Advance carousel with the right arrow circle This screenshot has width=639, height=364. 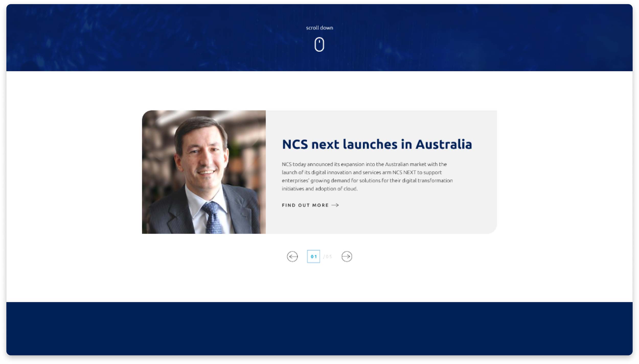[347, 256]
